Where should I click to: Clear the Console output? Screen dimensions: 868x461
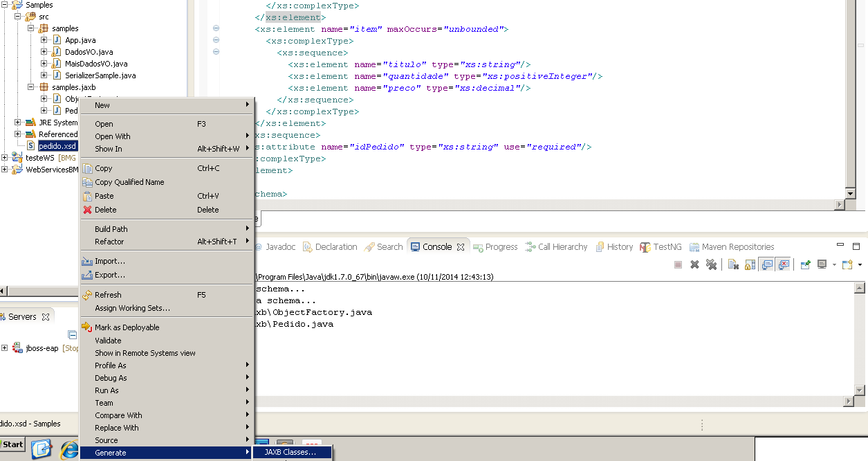click(x=731, y=264)
